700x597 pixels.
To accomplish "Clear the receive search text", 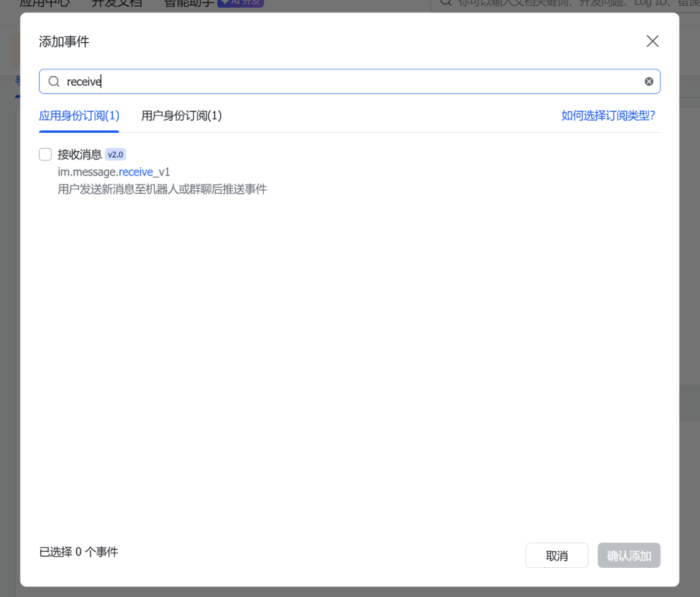I will point(648,80).
